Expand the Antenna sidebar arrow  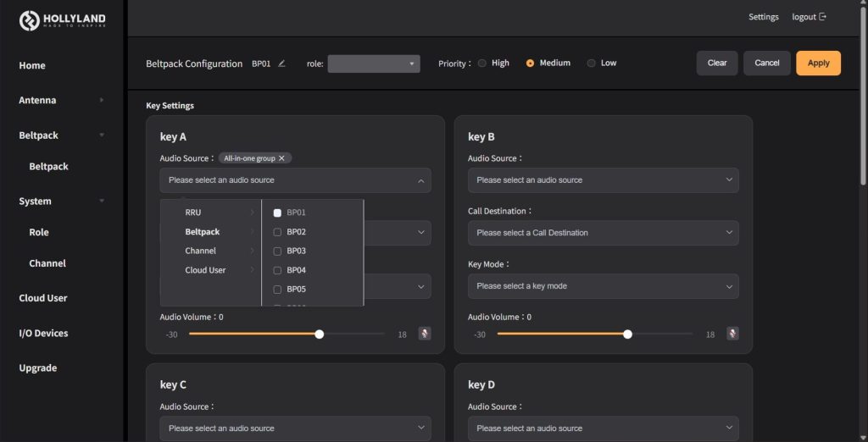102,100
